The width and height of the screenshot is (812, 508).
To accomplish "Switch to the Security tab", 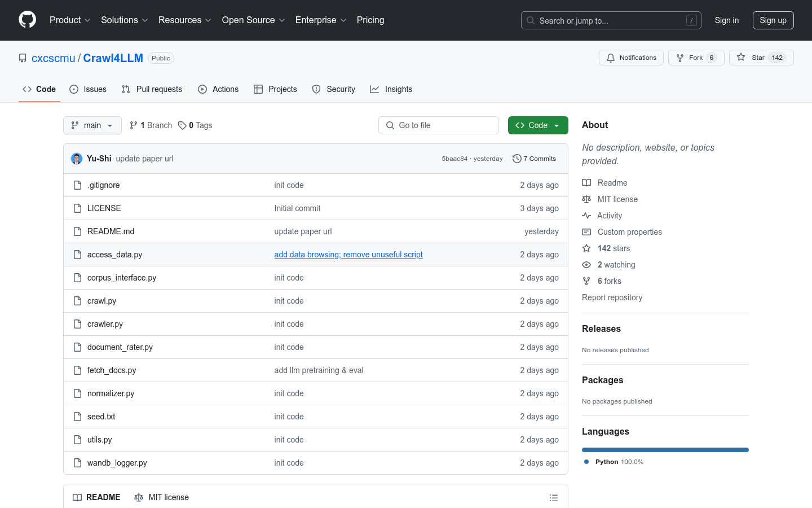I will [334, 89].
